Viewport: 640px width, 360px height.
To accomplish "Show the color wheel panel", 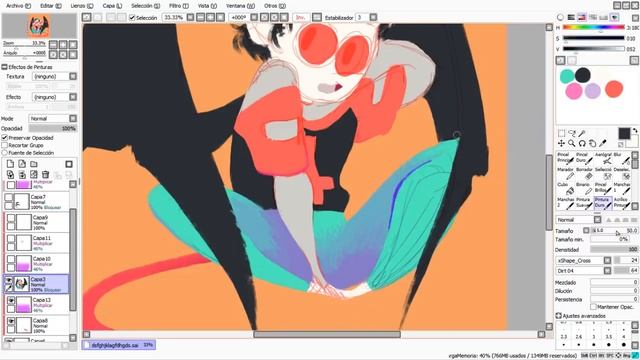I will (x=560, y=18).
